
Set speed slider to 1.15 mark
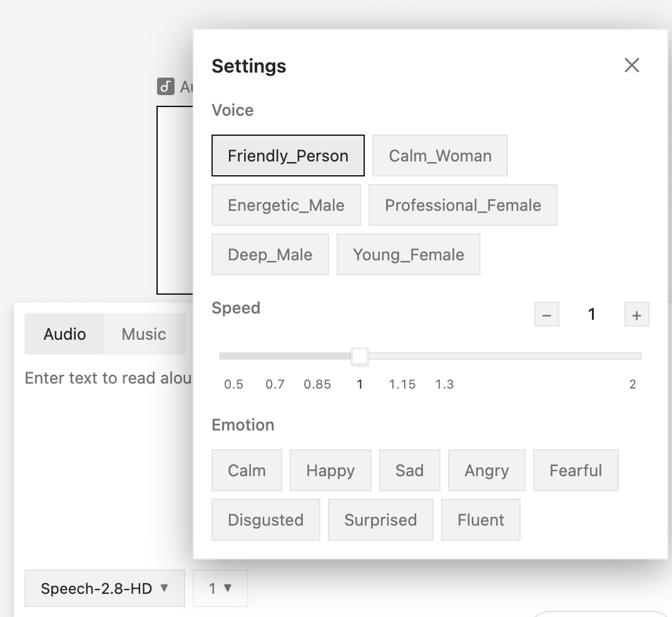pyautogui.click(x=402, y=384)
